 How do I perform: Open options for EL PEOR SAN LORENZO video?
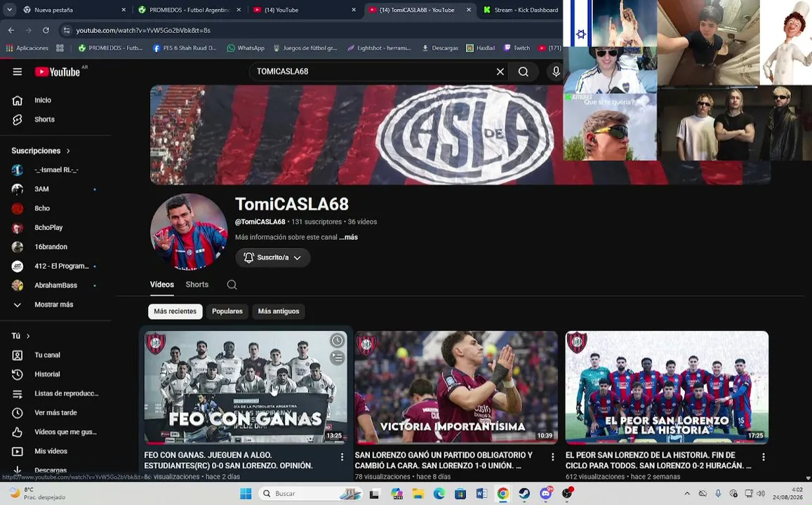click(x=764, y=457)
